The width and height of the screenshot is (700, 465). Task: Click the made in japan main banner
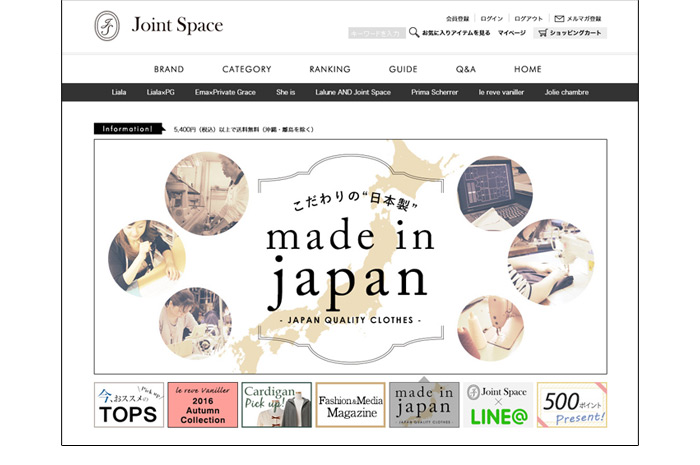pos(350,257)
